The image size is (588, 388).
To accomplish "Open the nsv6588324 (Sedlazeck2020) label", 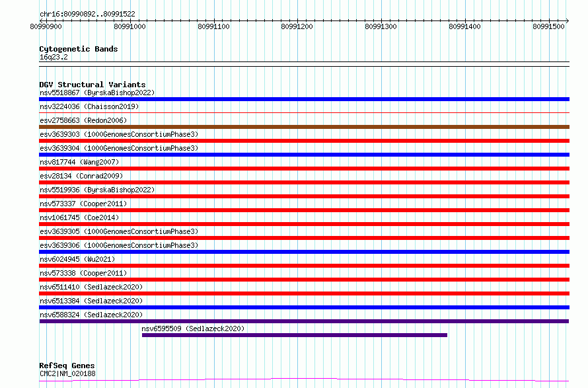I will click(91, 315).
